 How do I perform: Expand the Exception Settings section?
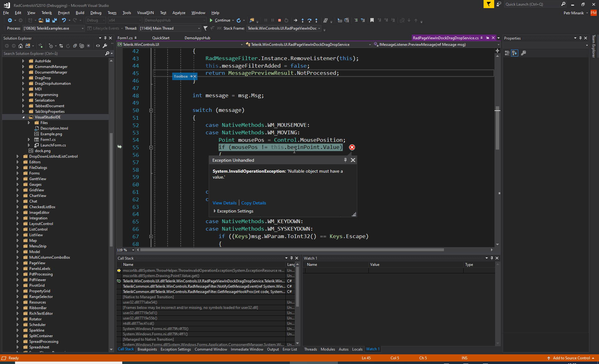pos(215,211)
